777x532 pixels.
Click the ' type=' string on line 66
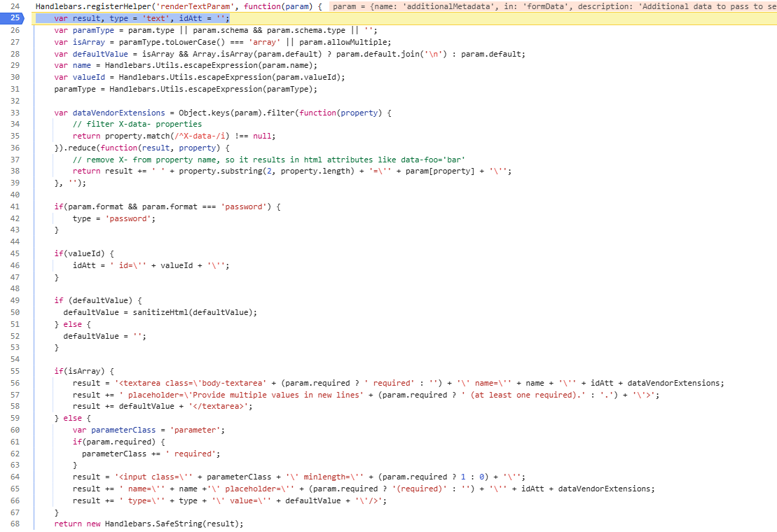[142, 500]
